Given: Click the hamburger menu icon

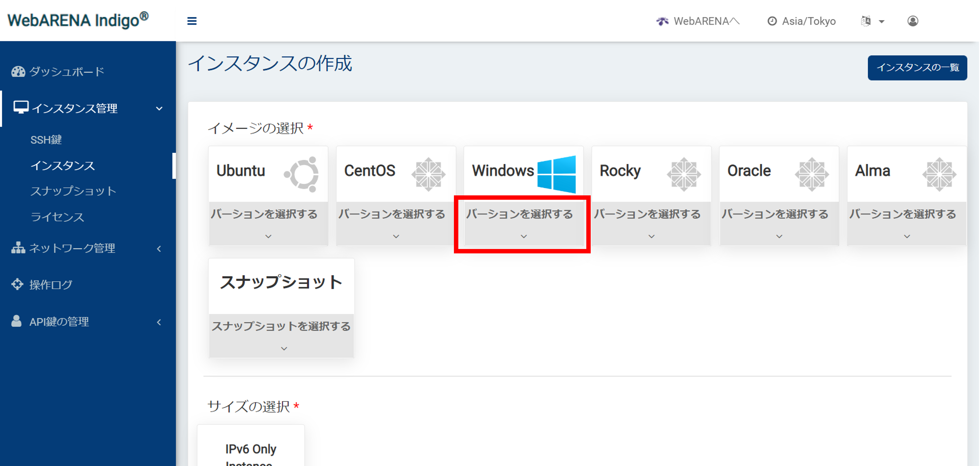Looking at the screenshot, I should coord(192,21).
